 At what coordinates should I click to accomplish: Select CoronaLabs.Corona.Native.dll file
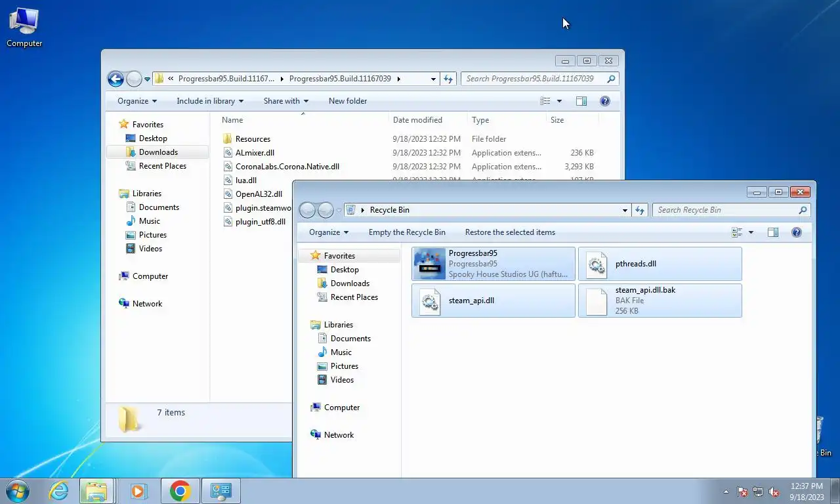click(x=287, y=167)
